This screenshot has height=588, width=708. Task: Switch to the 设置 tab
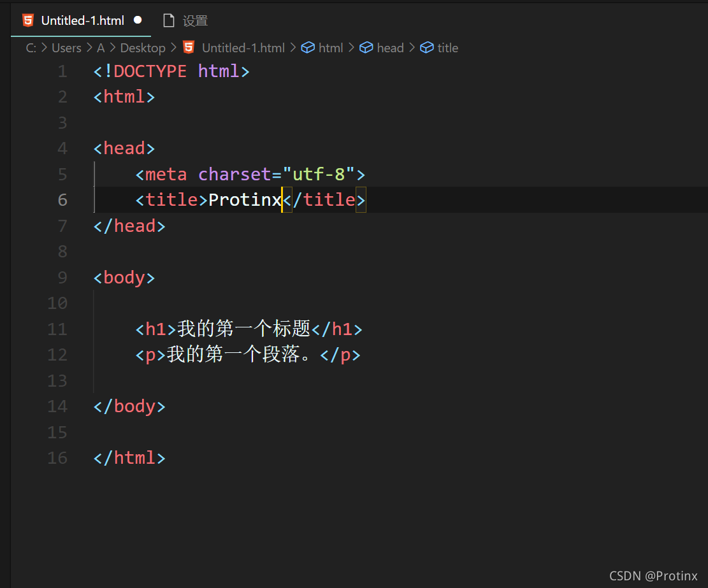coord(196,20)
